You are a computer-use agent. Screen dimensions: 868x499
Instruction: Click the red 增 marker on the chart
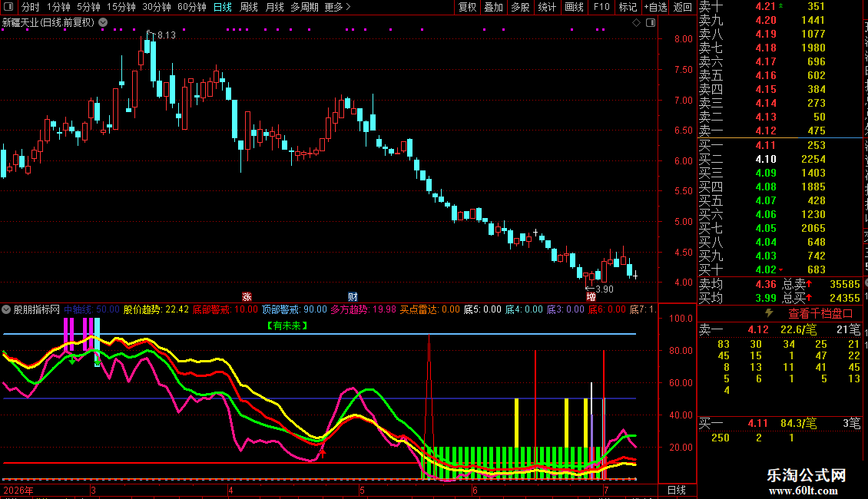click(x=591, y=297)
